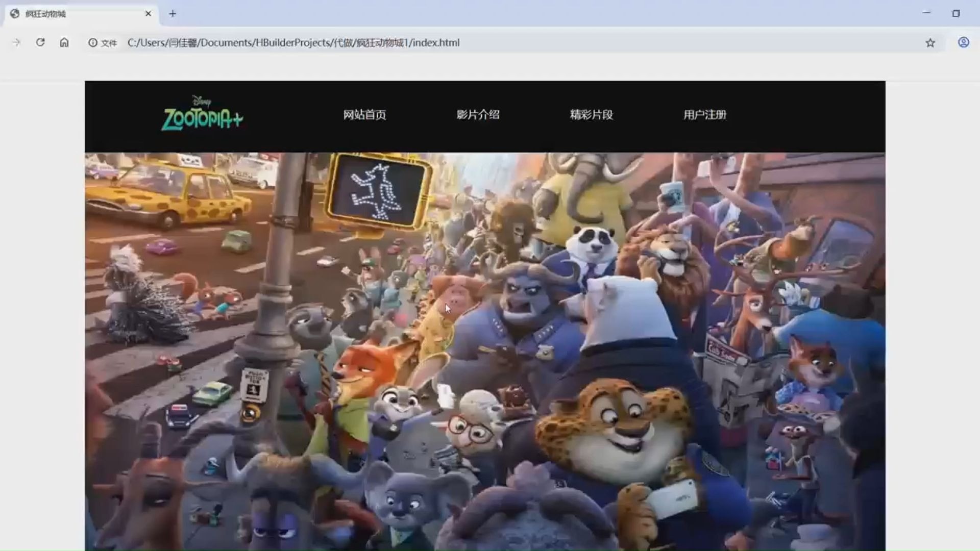980x551 pixels.
Task: Open the 用户注册 navigation link
Action: tap(704, 115)
